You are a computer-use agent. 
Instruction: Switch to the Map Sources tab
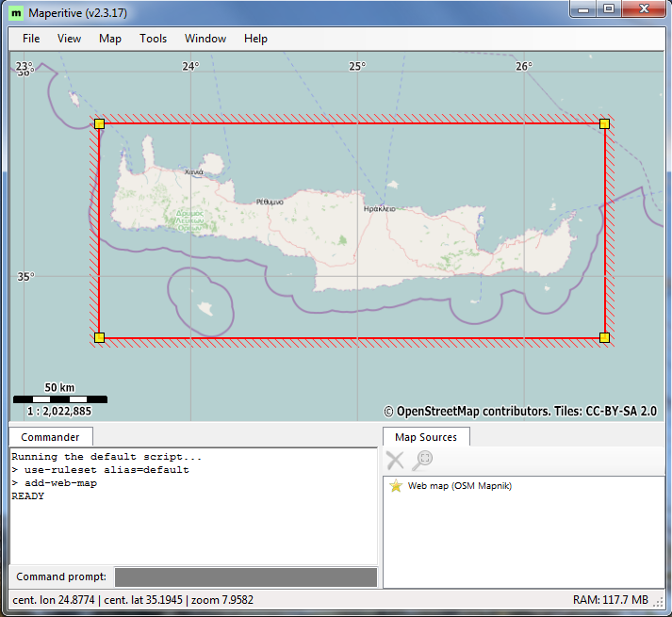coord(426,437)
